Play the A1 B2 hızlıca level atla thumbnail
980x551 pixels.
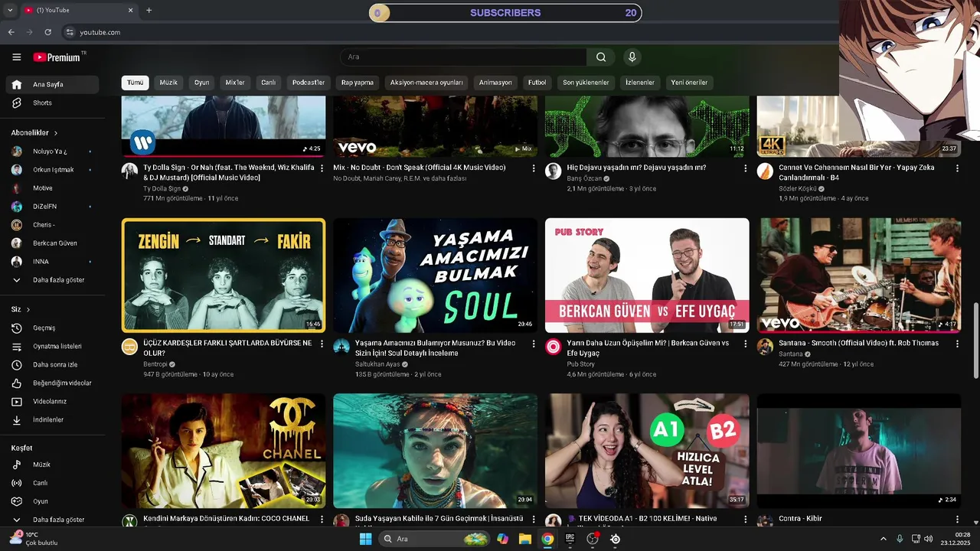[x=647, y=451]
